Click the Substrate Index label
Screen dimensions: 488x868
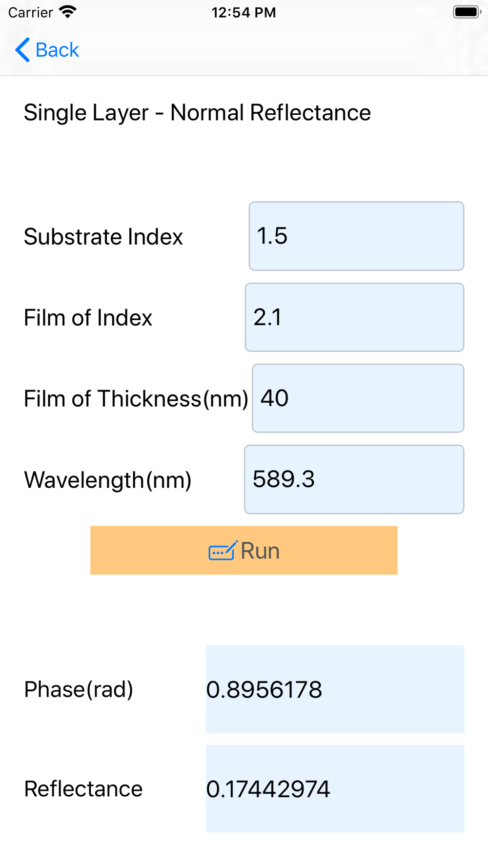click(x=103, y=237)
